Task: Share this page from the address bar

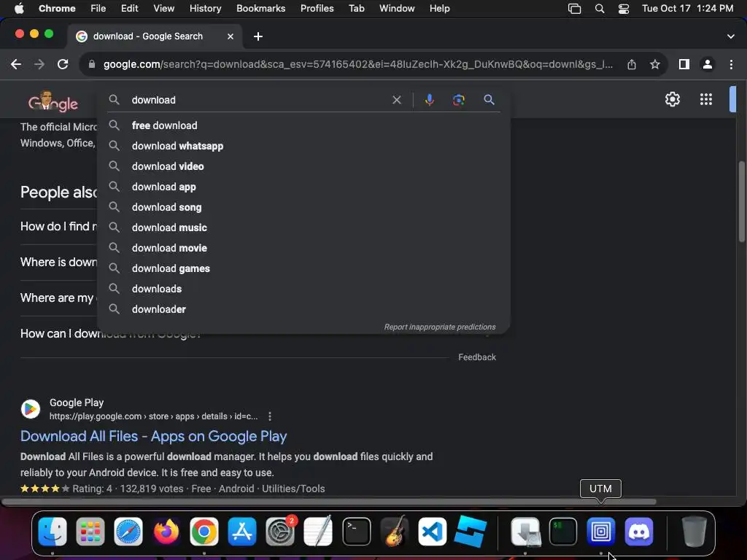Action: [632, 64]
